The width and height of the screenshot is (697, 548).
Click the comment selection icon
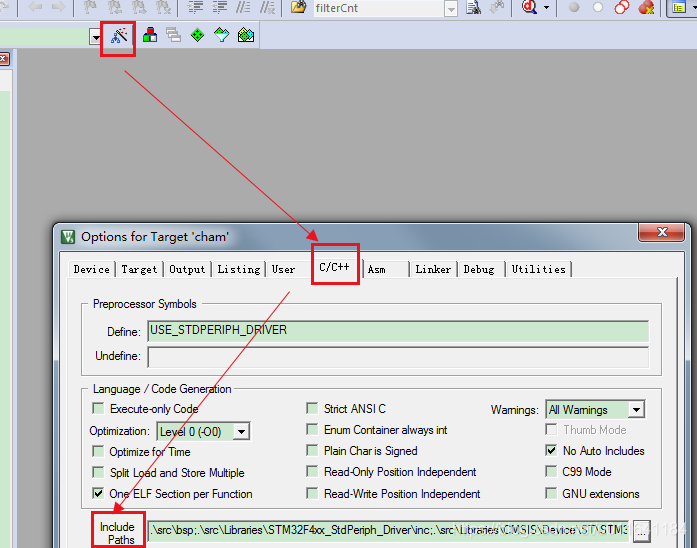point(243,7)
